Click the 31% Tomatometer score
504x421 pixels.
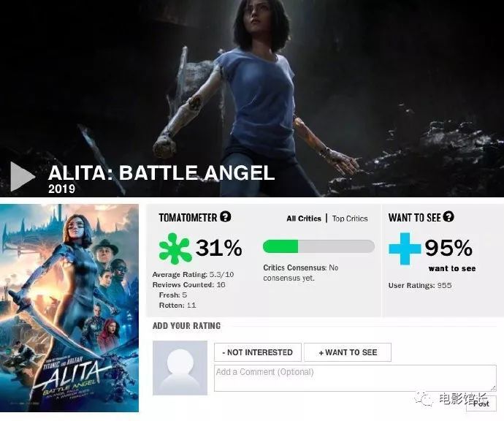pyautogui.click(x=219, y=248)
